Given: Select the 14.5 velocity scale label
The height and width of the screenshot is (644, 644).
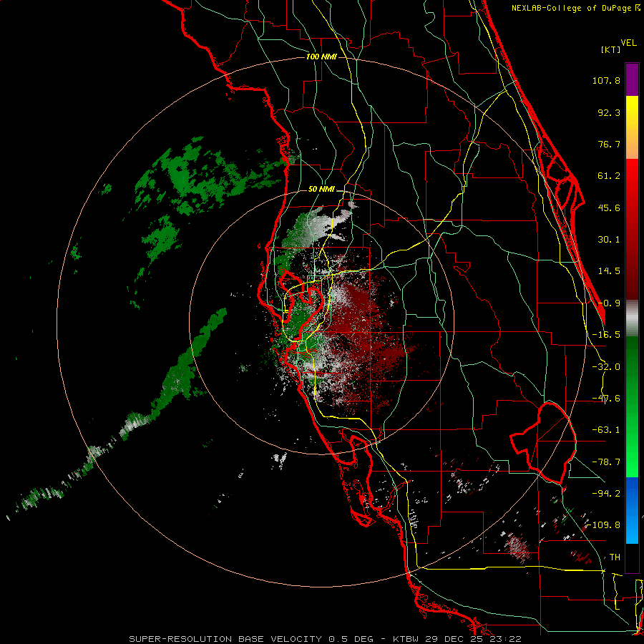Looking at the screenshot, I should 609,271.
